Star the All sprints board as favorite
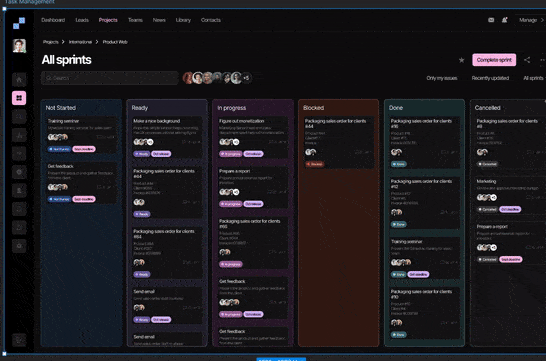 (x=461, y=60)
